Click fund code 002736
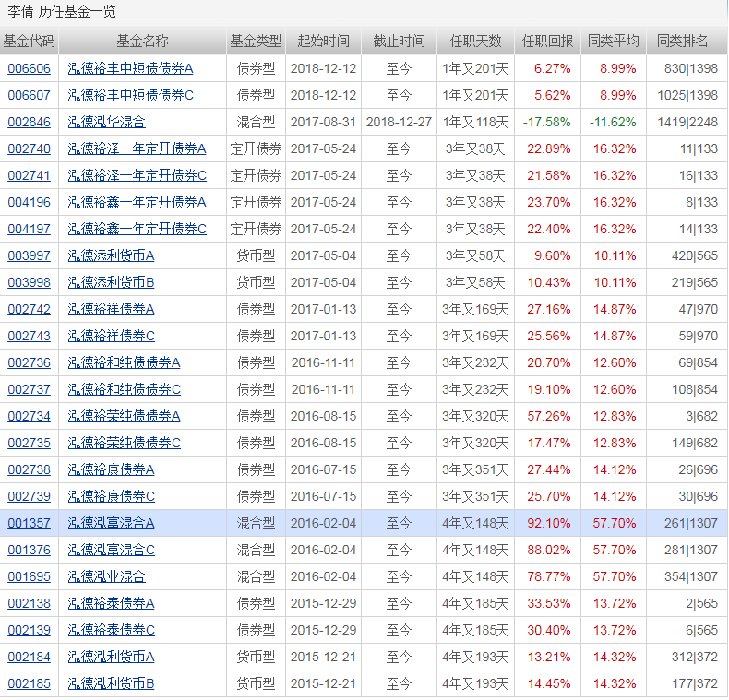This screenshot has width=729, height=700. [x=29, y=362]
